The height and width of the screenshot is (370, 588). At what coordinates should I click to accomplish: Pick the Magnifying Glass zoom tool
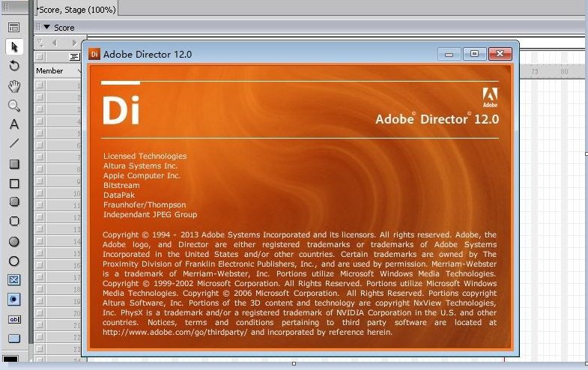pyautogui.click(x=14, y=106)
